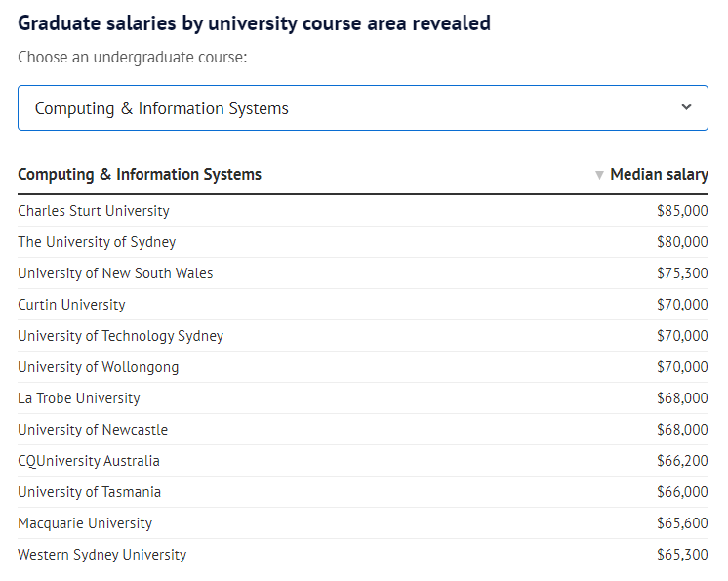728x581 pixels.
Task: Click the $66,200 salary value
Action: (x=682, y=461)
